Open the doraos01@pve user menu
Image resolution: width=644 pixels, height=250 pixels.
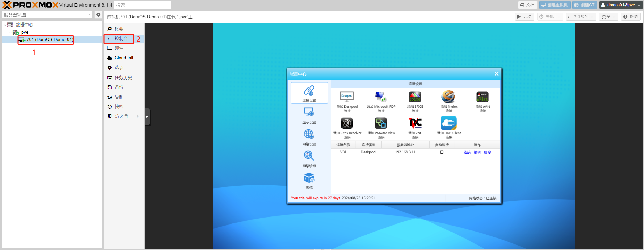(620, 5)
